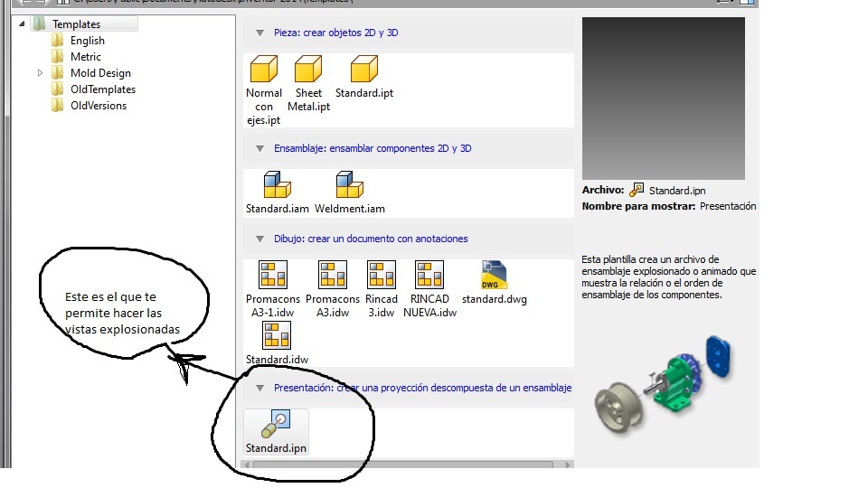The width and height of the screenshot is (868, 488).
Task: Select the Mold Design folder
Action: tap(100, 73)
